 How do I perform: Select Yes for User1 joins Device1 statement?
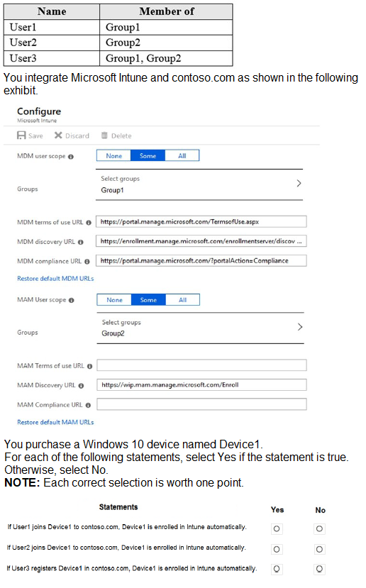tap(277, 528)
